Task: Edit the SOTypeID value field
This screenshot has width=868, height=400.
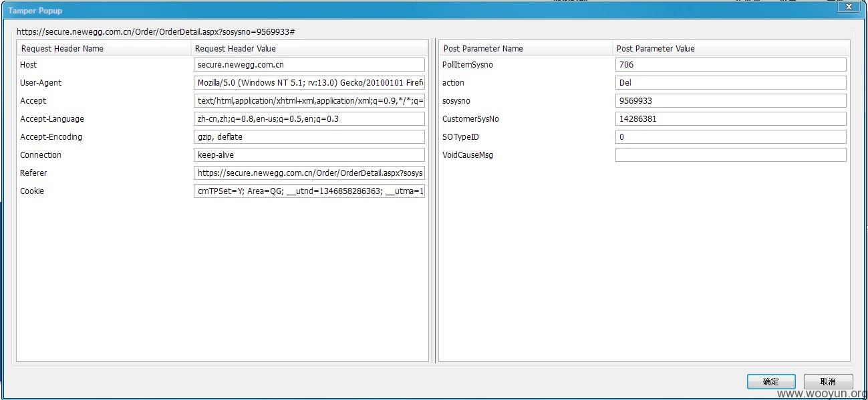Action: pyautogui.click(x=730, y=137)
